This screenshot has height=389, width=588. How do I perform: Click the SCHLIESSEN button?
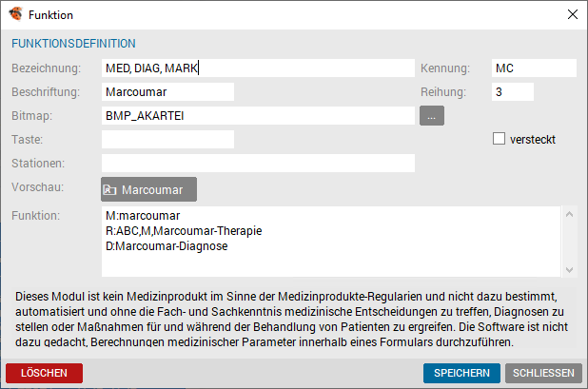[543, 373]
